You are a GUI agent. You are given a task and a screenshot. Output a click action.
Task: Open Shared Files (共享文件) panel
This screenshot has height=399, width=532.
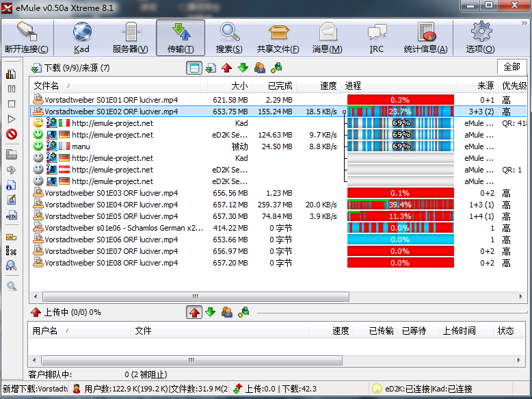coord(278,38)
